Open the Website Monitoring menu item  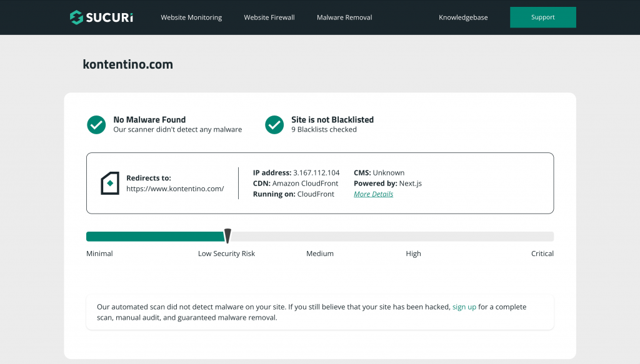pos(191,17)
